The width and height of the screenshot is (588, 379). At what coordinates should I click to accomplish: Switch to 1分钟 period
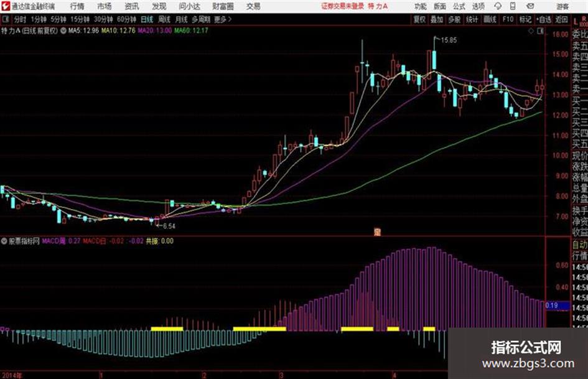pos(38,19)
